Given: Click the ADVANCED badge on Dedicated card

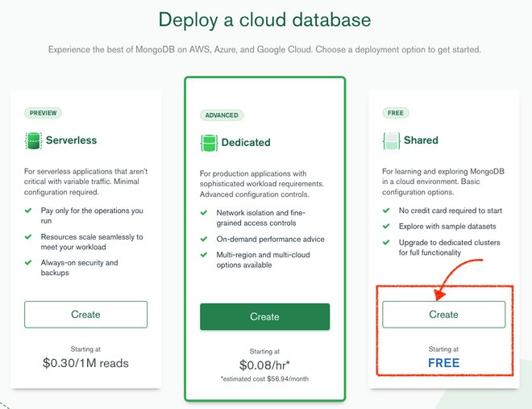Looking at the screenshot, I should (222, 115).
